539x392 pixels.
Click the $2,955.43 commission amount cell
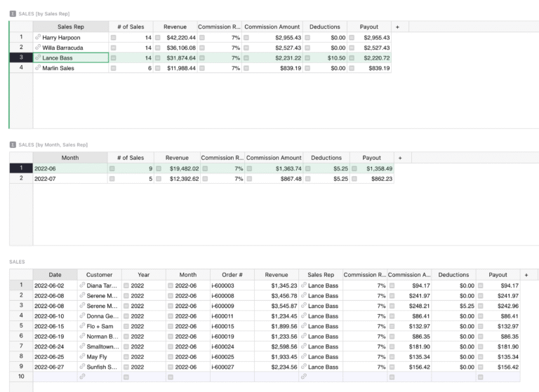click(x=272, y=37)
